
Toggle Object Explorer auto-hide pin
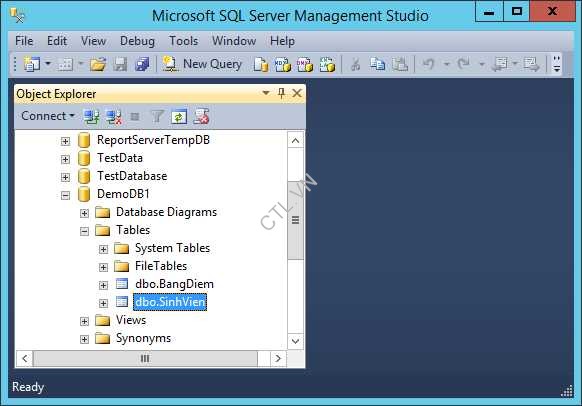(281, 93)
